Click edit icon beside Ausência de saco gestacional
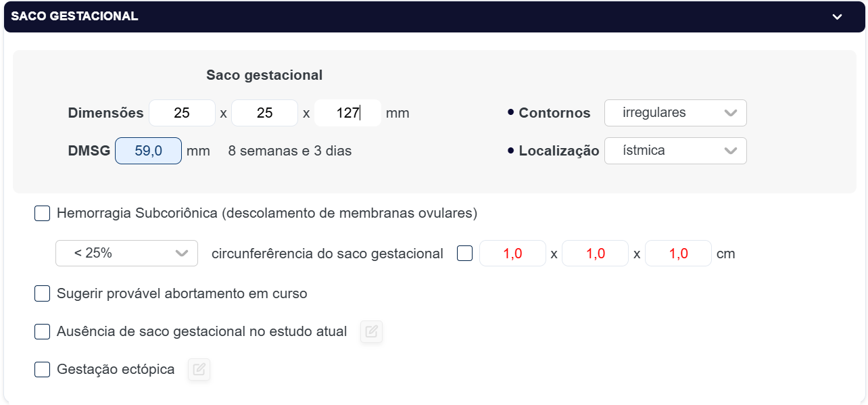Screen dimensions: 868x405 coord(371,332)
